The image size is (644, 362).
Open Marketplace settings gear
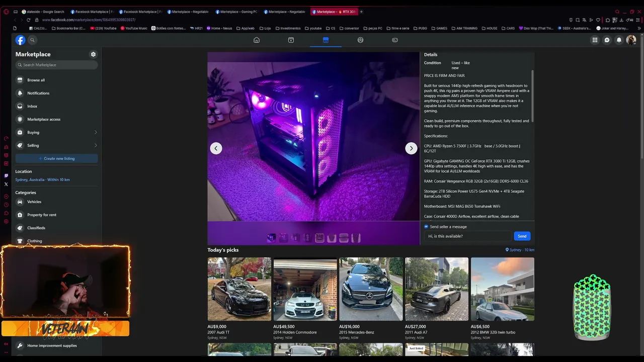point(93,54)
